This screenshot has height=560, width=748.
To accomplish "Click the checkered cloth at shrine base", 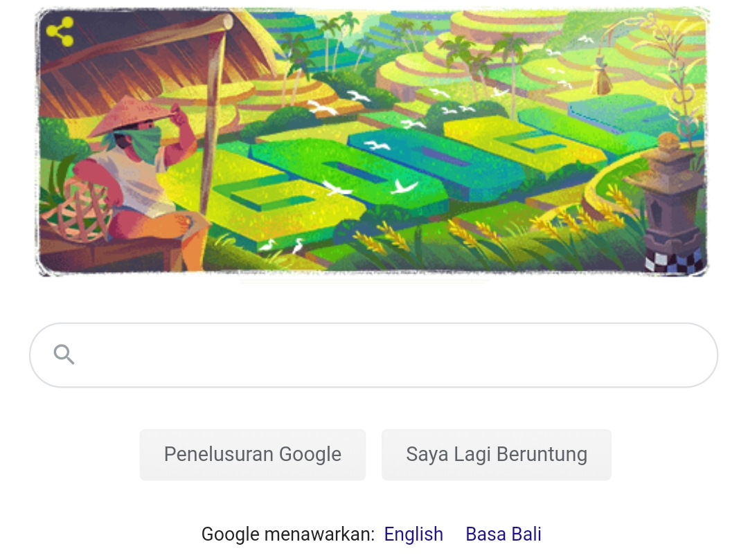I will pos(675,262).
